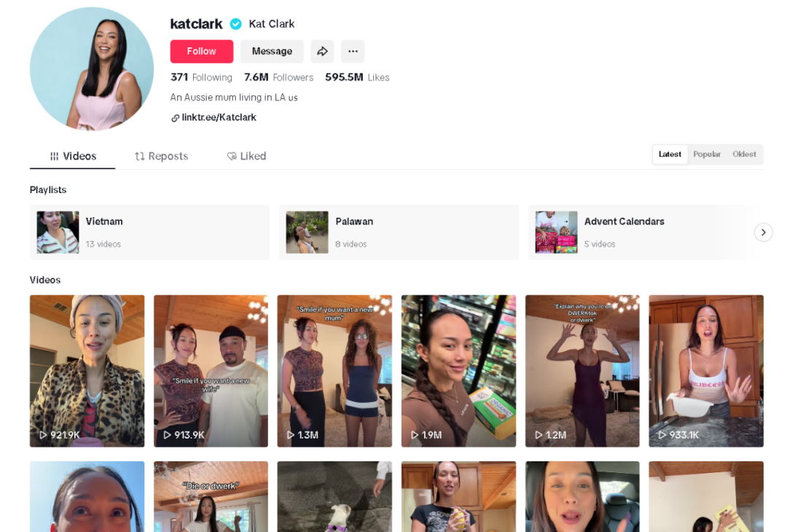Click the profile avatar photo

[x=92, y=69]
